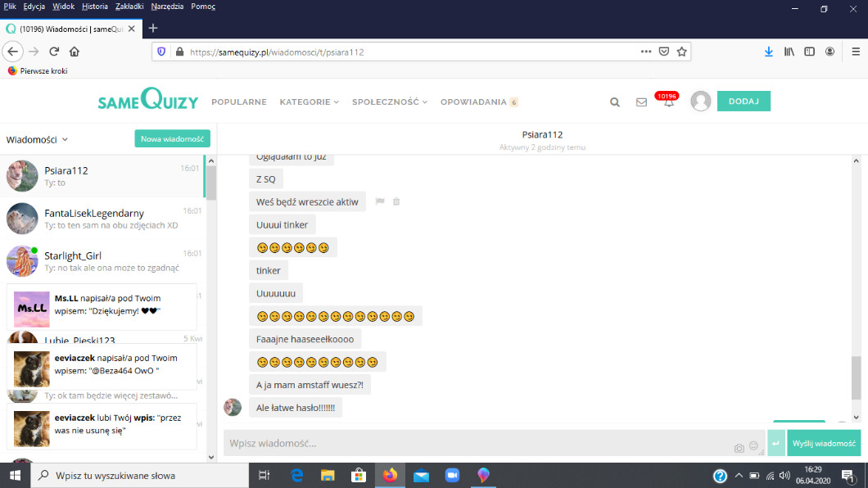Open the emoji smiley picker

753,447
